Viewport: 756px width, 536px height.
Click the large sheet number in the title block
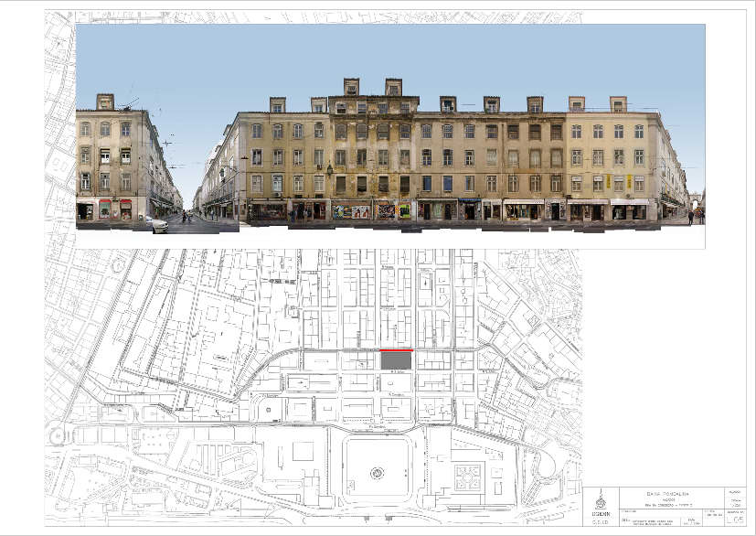[x=734, y=520]
